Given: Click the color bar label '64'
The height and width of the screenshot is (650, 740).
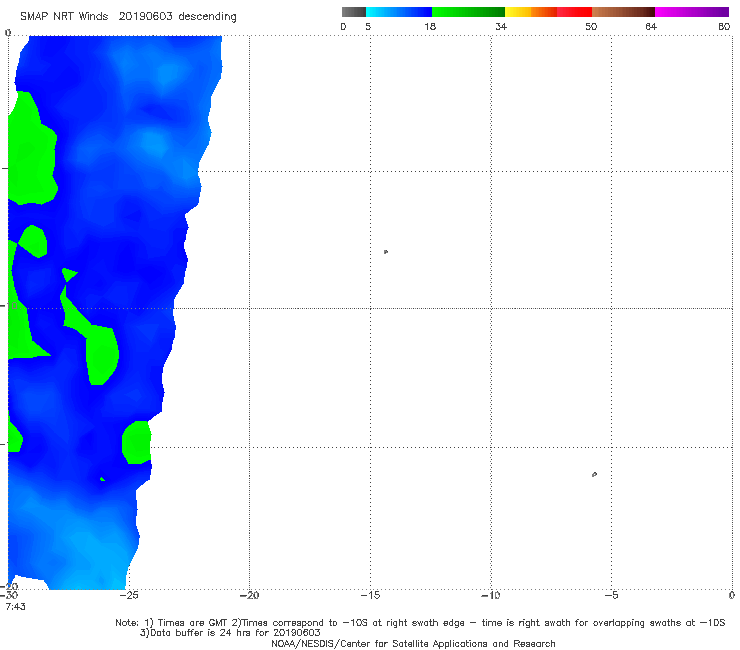Looking at the screenshot, I should [x=651, y=26].
